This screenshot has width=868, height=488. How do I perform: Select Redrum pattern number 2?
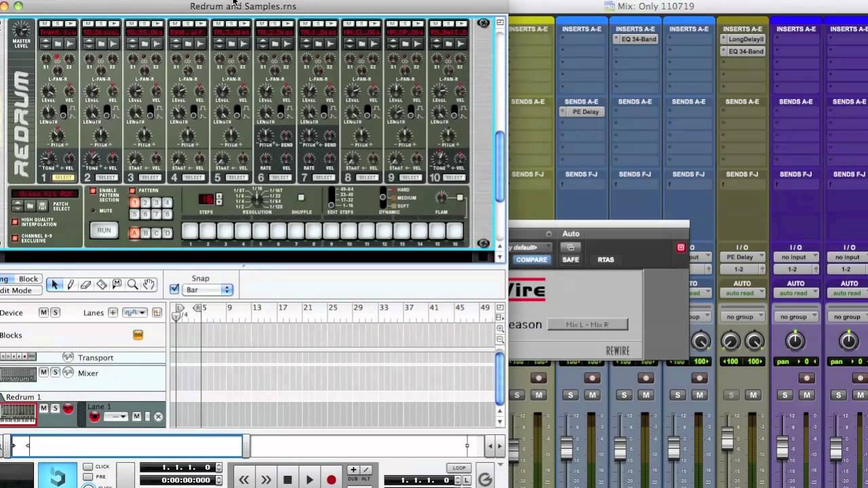(145, 203)
